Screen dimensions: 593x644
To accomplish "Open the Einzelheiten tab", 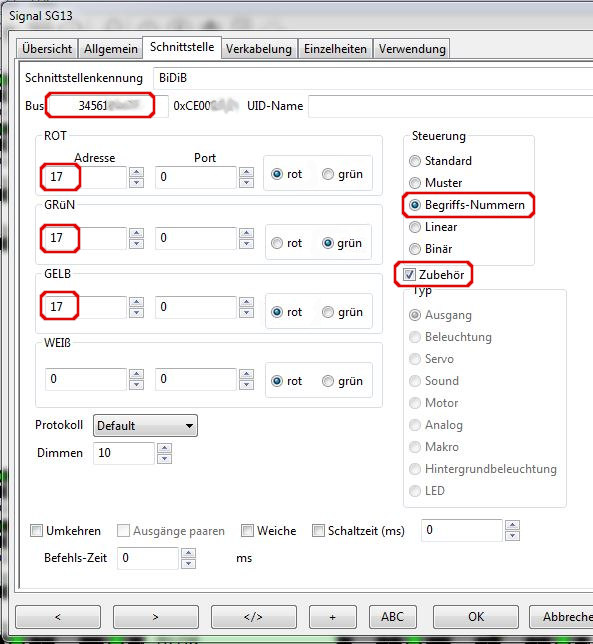I will pos(335,49).
